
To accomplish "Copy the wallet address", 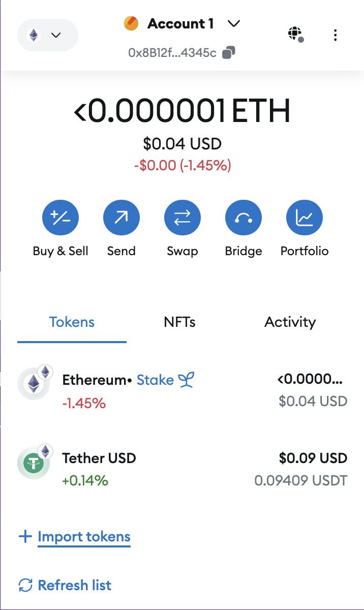I will point(228,52).
